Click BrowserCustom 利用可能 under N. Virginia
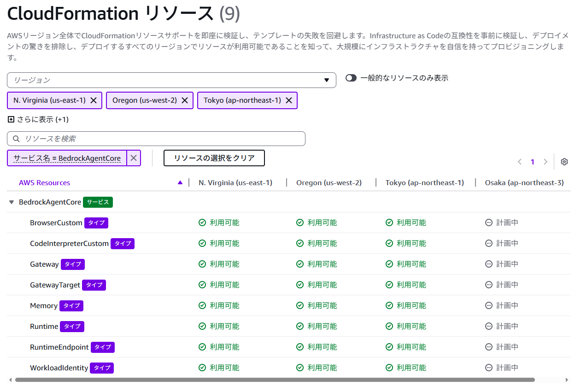The width and height of the screenshot is (581, 392). (x=219, y=222)
